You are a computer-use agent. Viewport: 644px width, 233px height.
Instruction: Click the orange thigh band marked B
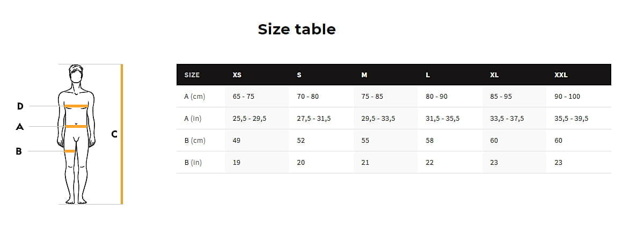(x=69, y=151)
